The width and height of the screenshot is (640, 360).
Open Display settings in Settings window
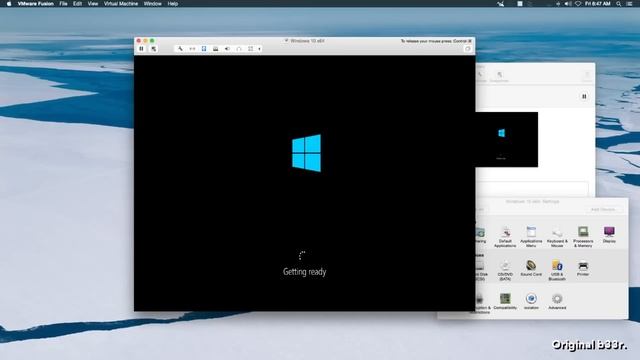609,236
